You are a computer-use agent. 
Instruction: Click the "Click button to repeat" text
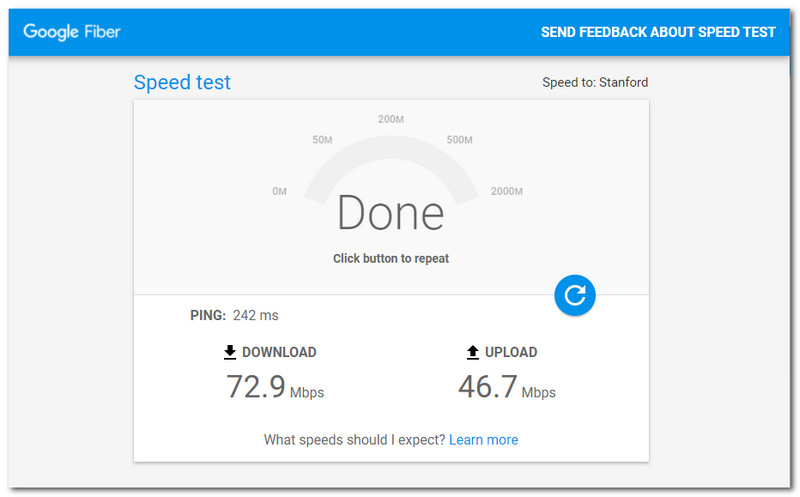(x=391, y=259)
